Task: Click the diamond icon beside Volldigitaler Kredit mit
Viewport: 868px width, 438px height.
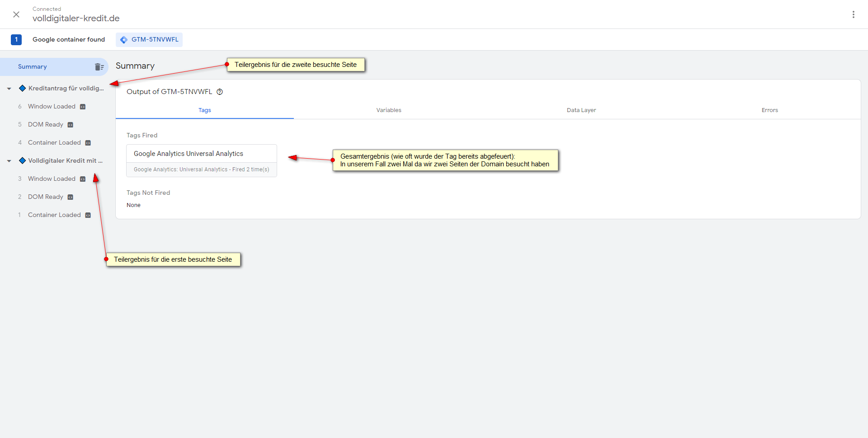Action: click(22, 160)
